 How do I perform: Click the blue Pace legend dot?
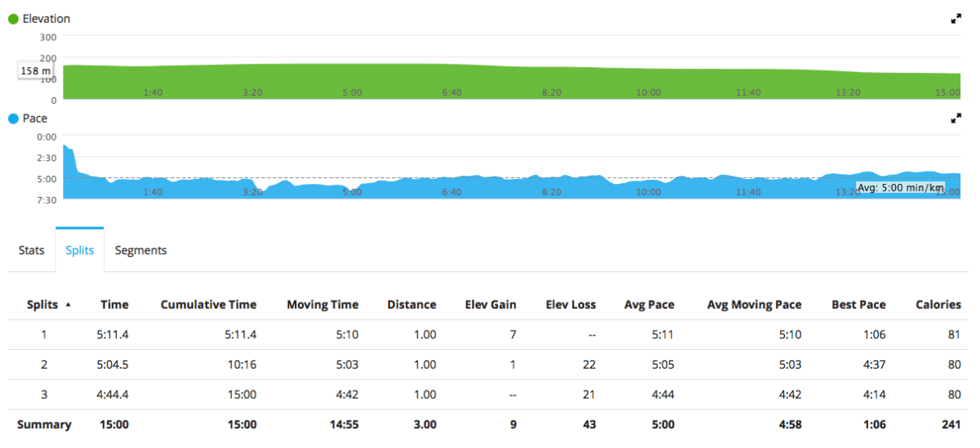click(13, 119)
